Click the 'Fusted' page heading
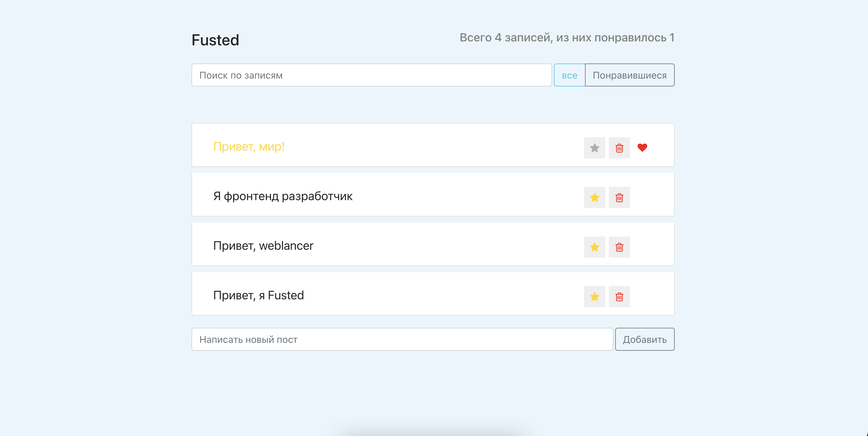The height and width of the screenshot is (436, 868). (x=215, y=40)
